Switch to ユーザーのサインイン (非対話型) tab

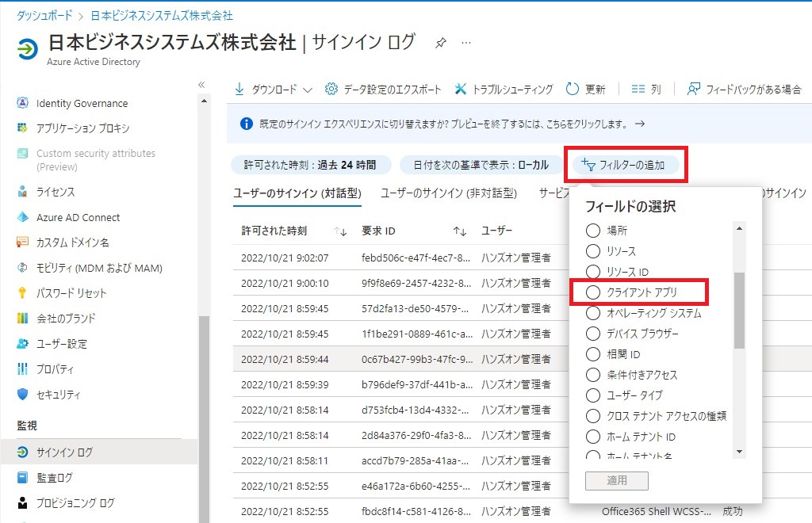[449, 193]
